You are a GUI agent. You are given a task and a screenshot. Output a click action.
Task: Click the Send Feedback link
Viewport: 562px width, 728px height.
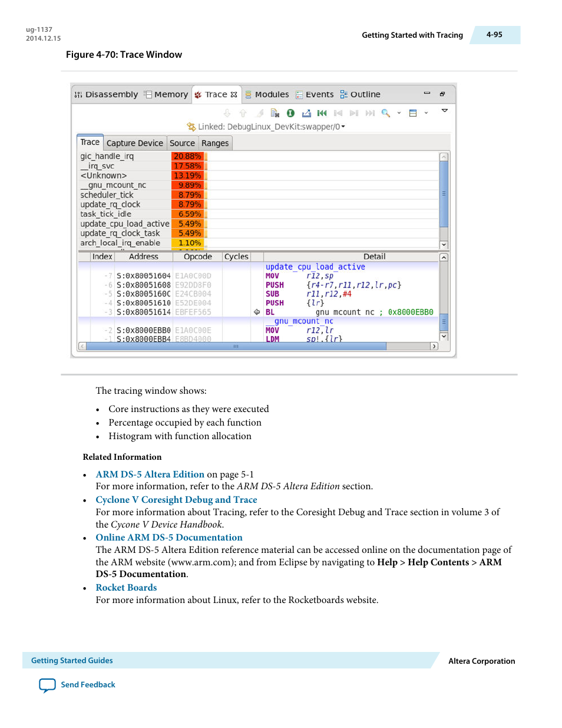(77, 685)
